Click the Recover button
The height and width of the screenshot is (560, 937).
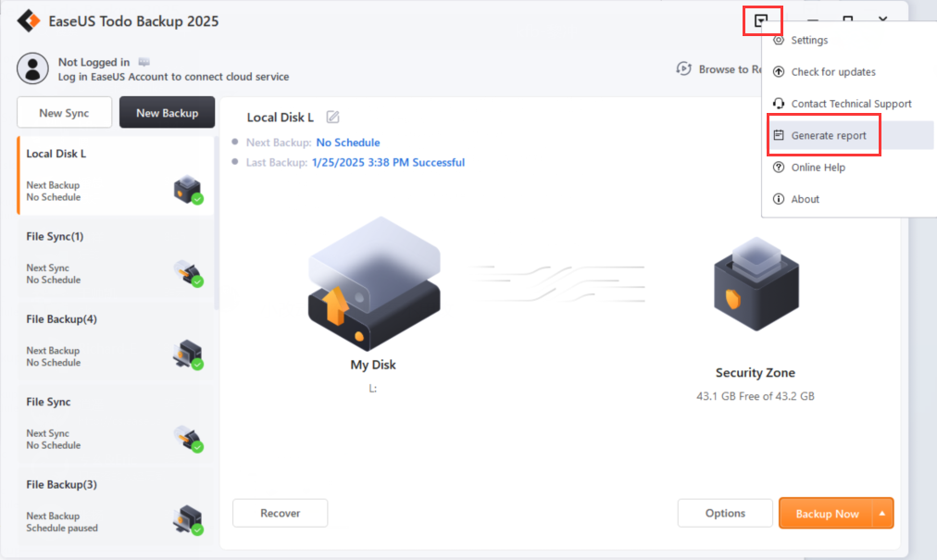click(x=281, y=513)
